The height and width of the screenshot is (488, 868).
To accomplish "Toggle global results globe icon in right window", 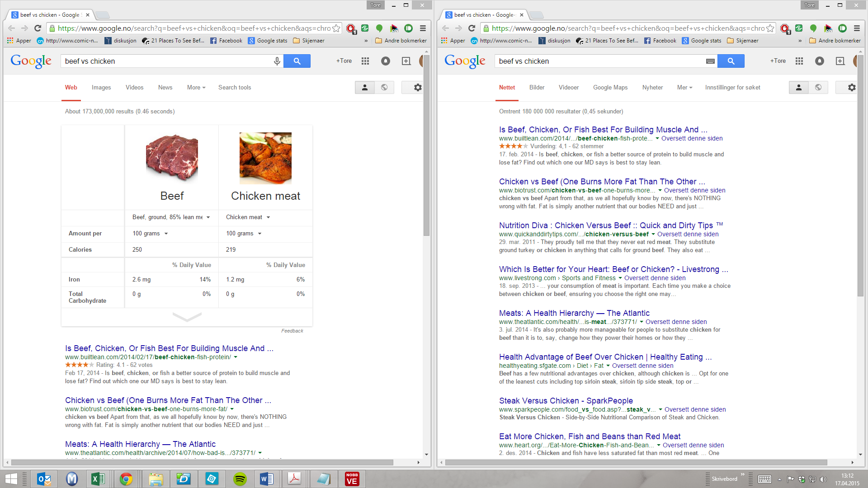I will pos(818,88).
